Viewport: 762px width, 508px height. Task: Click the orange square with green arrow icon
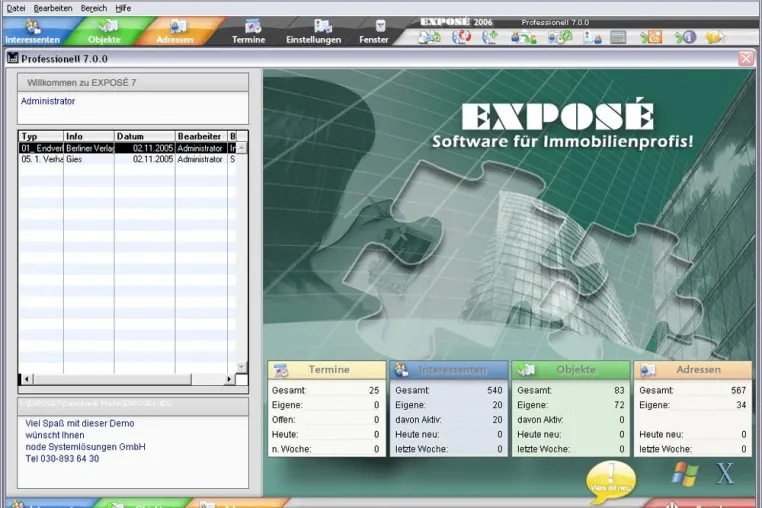(651, 37)
